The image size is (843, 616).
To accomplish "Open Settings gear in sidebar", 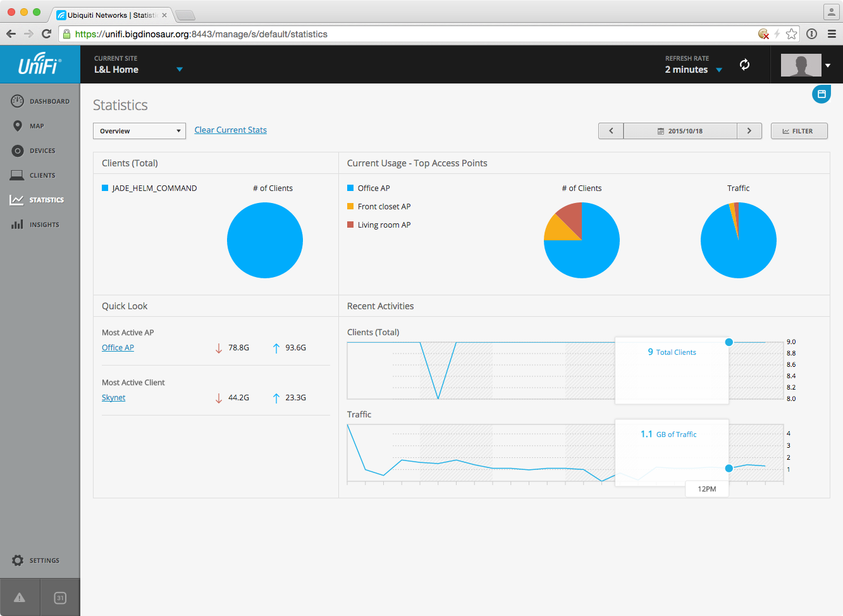I will [18, 560].
